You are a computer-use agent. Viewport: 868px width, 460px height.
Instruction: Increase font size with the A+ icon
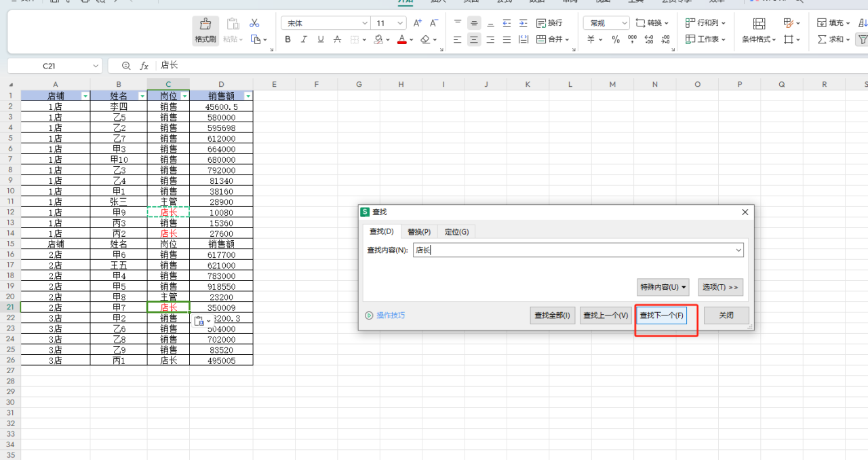(417, 23)
